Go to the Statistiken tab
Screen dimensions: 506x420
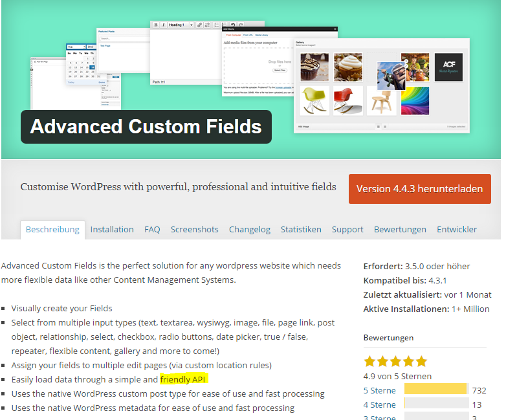pyautogui.click(x=301, y=230)
